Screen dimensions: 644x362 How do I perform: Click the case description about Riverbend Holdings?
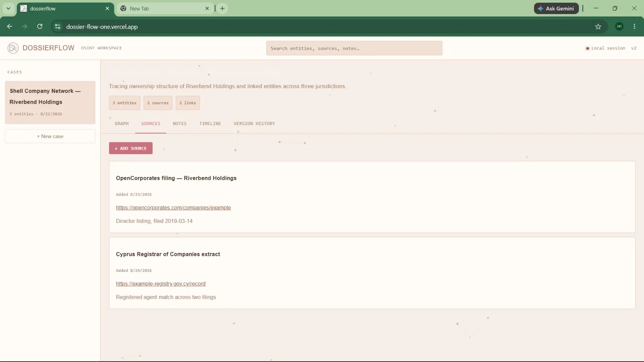pos(227,86)
